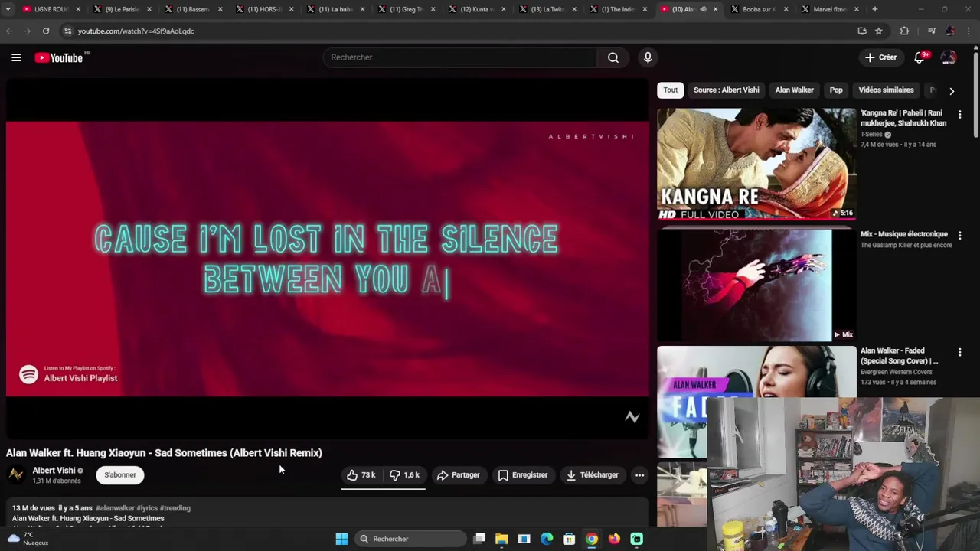Select the Tout filter chip
The height and width of the screenshot is (551, 980).
pyautogui.click(x=671, y=90)
